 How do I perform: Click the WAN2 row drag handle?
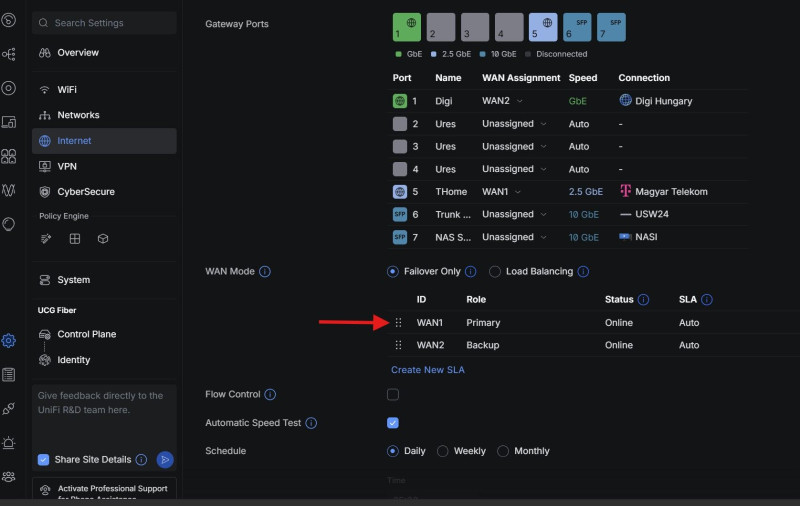399,345
